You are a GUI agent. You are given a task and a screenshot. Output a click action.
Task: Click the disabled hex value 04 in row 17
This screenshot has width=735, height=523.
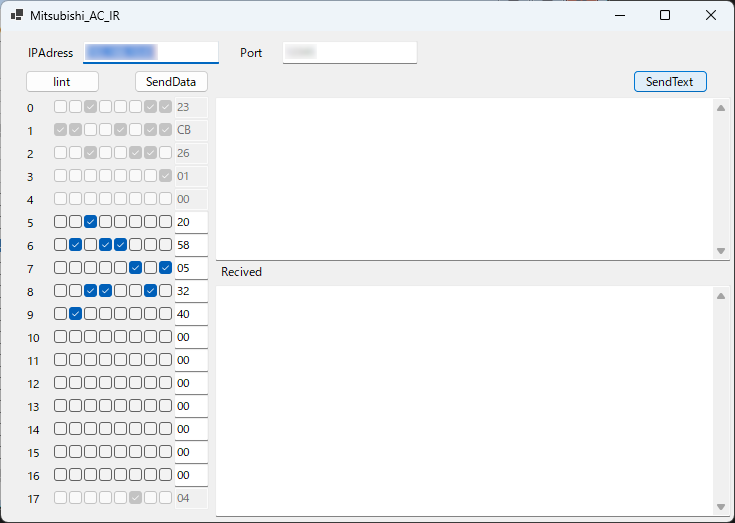(191, 498)
